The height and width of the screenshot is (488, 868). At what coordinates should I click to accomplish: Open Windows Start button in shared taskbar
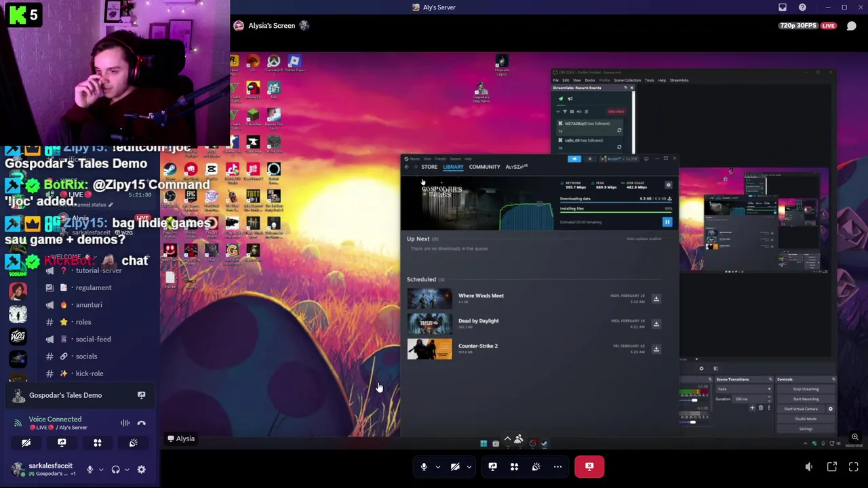pyautogui.click(x=484, y=444)
